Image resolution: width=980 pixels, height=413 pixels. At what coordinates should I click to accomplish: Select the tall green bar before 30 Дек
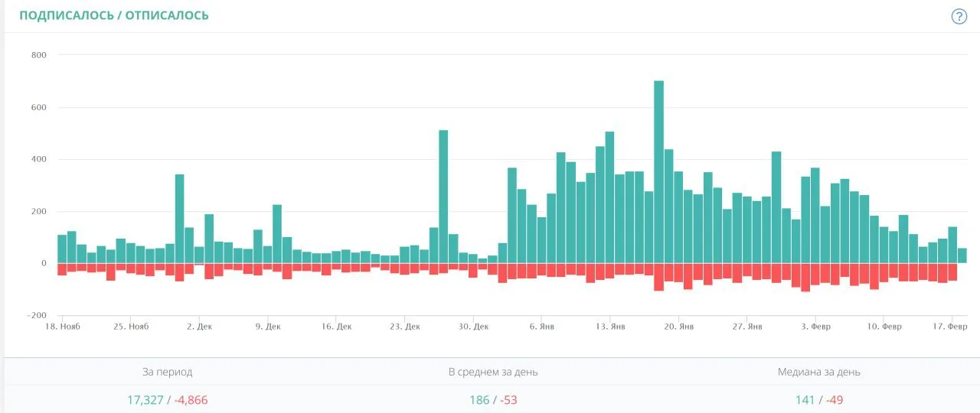443,197
